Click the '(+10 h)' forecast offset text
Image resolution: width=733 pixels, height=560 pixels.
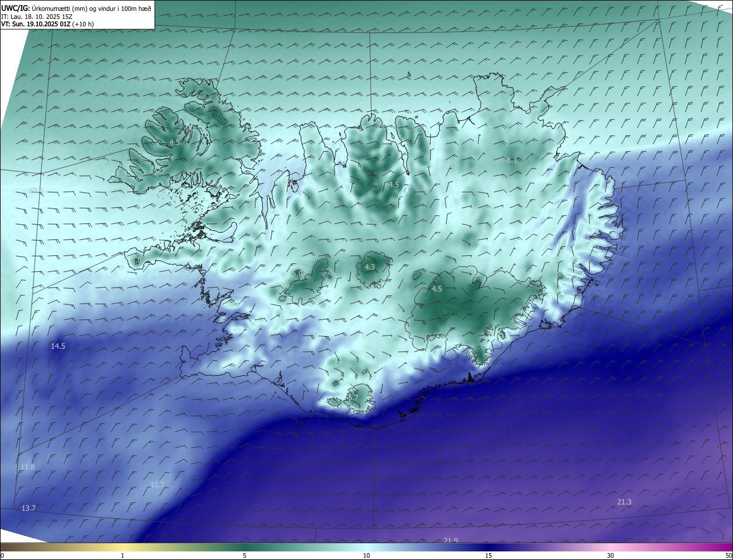point(83,24)
